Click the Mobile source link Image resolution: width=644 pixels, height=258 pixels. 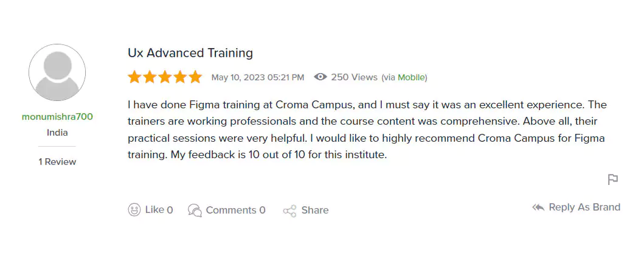[x=411, y=77]
